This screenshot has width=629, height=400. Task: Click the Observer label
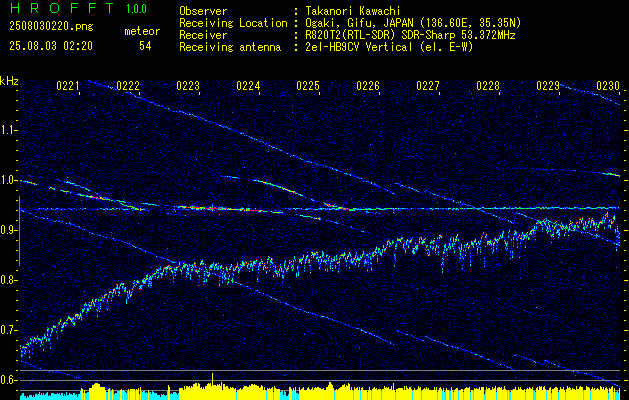pyautogui.click(x=203, y=11)
